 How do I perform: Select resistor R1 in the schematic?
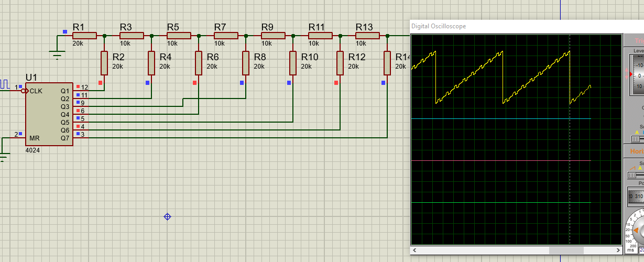coord(84,36)
